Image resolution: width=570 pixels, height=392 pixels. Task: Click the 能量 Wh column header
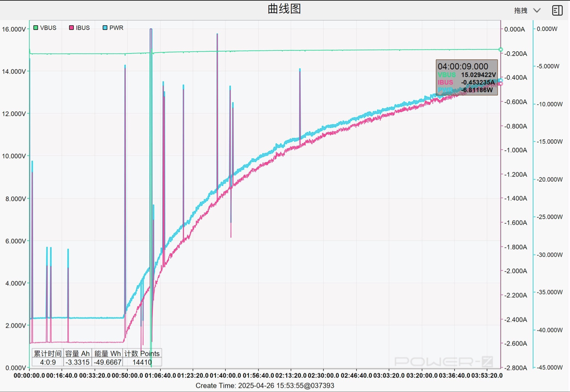107,354
